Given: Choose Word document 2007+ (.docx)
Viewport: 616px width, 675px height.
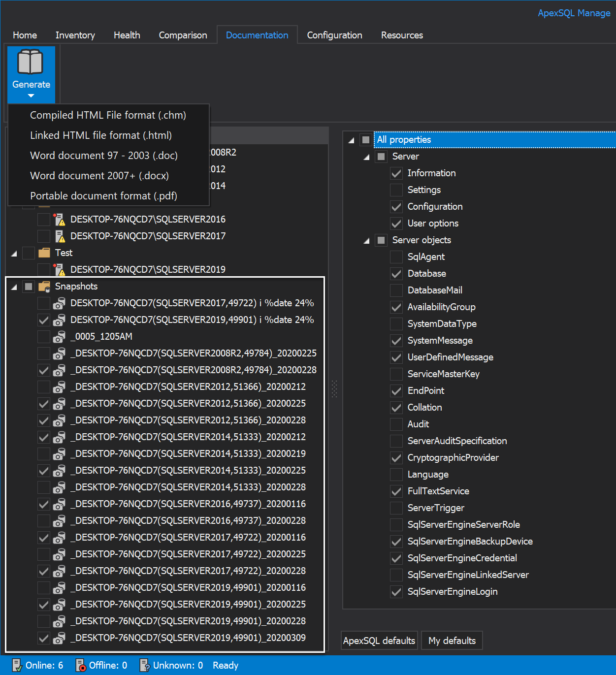Looking at the screenshot, I should point(108,176).
